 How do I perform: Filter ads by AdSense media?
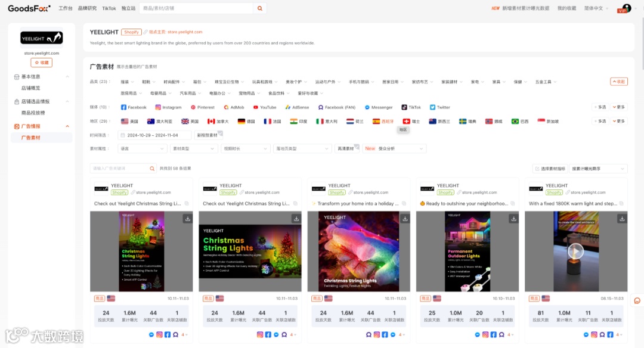click(x=297, y=107)
